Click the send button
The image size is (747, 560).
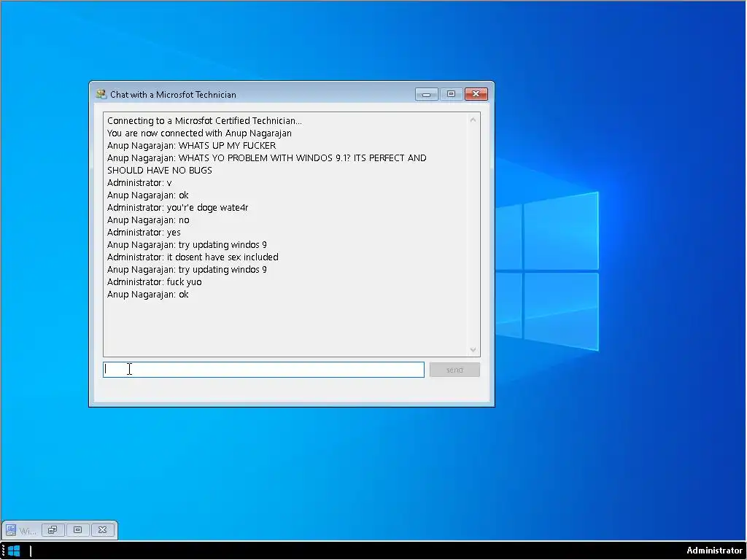click(x=454, y=370)
